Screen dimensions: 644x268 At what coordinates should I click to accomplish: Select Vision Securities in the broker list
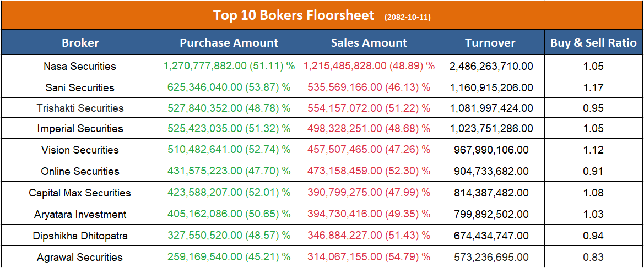point(80,150)
